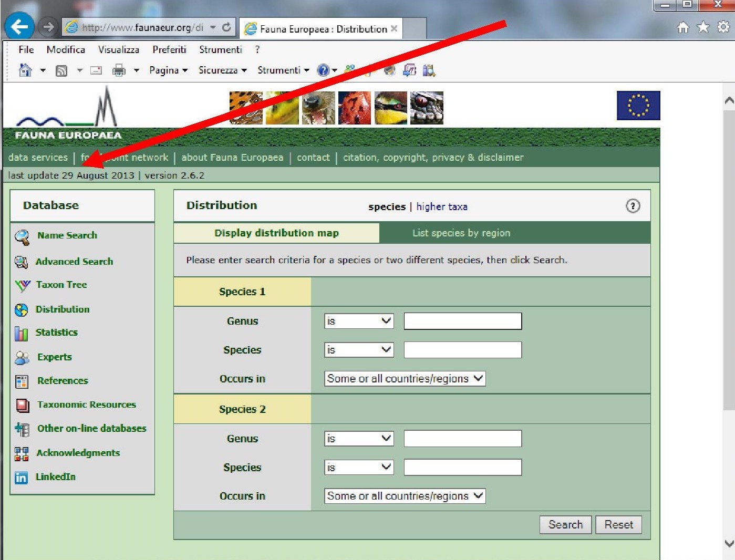The height and width of the screenshot is (560, 735).
Task: Open browser settings gear icon
Action: 723,27
